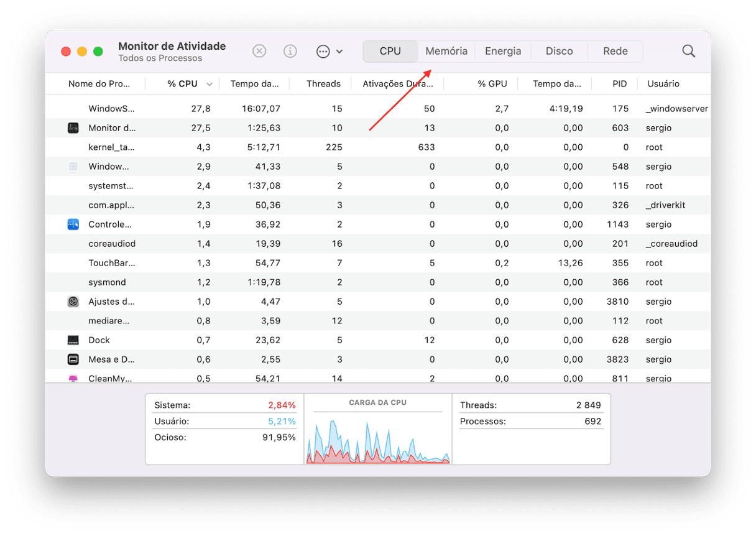Click the % CPU sort direction chevron
The width and height of the screenshot is (756, 536).
pyautogui.click(x=210, y=84)
